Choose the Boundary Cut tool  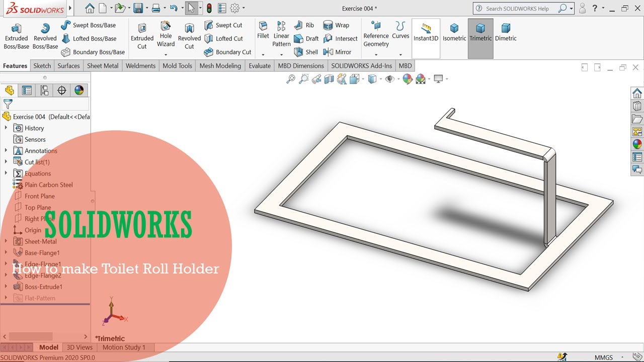227,52
